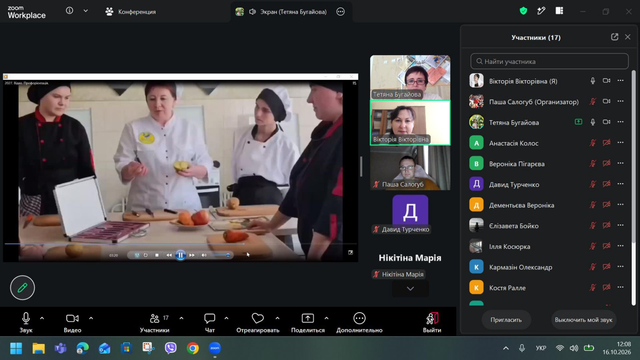Open more options for Дементьєва Вероніка

click(x=620, y=204)
